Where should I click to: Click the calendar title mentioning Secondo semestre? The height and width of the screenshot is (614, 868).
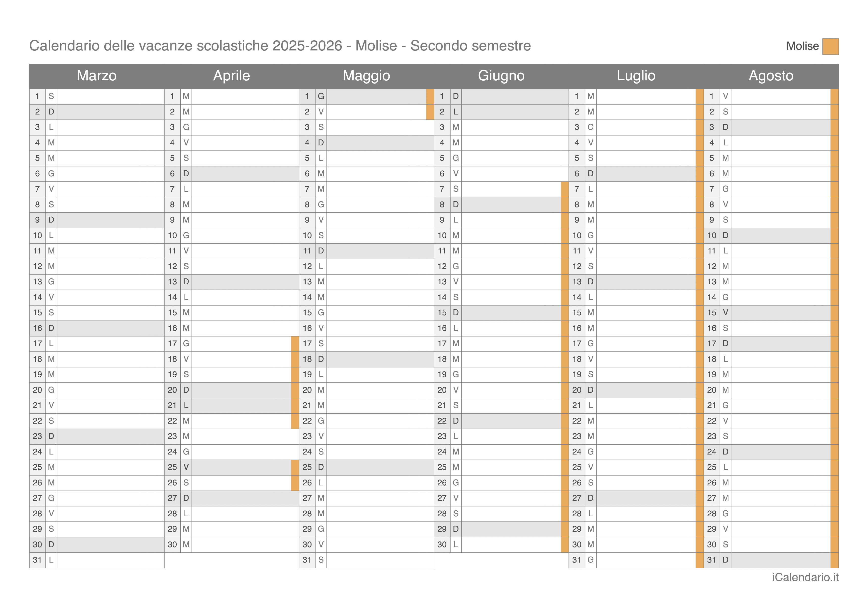pyautogui.click(x=280, y=46)
